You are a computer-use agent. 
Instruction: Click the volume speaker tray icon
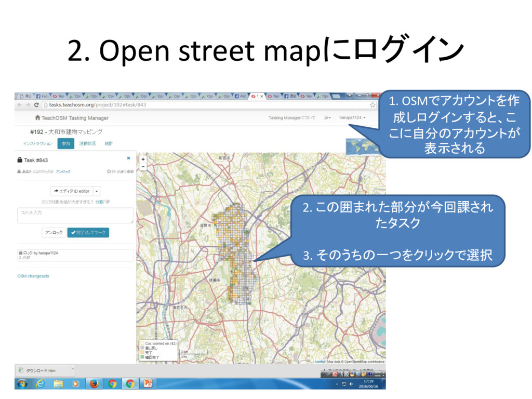tap(351, 384)
